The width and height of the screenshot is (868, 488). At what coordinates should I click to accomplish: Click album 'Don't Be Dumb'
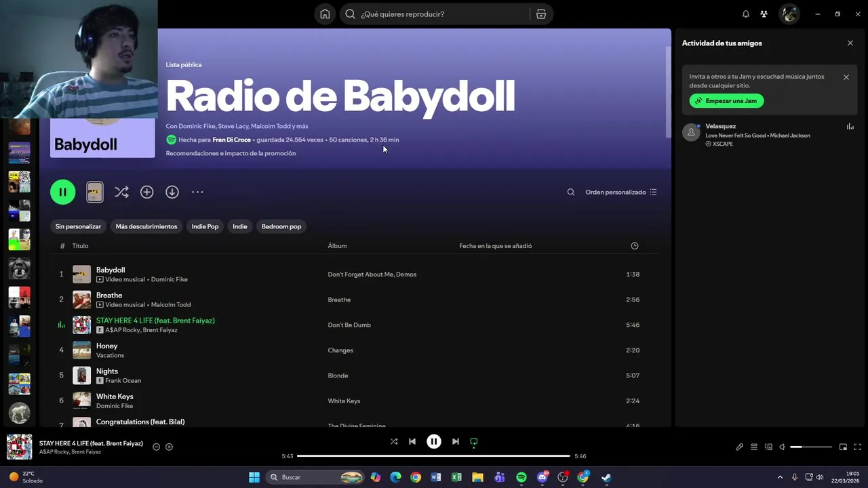[x=349, y=325]
